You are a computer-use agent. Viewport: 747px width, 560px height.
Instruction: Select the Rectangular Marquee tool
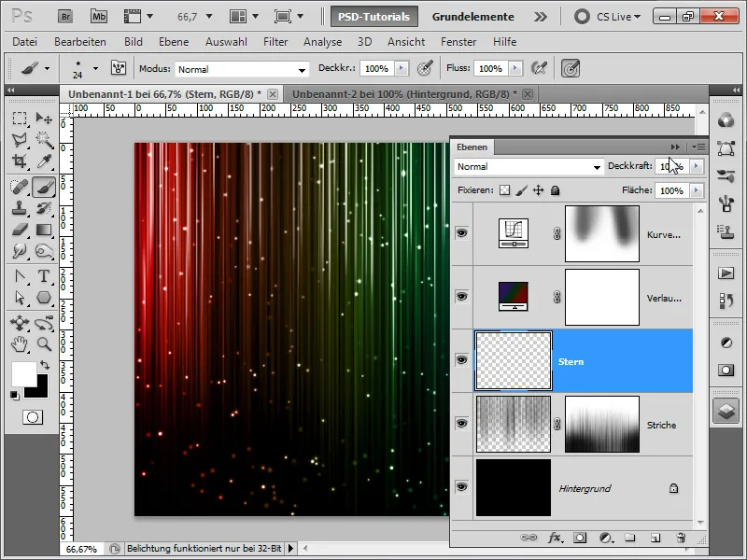pos(20,119)
